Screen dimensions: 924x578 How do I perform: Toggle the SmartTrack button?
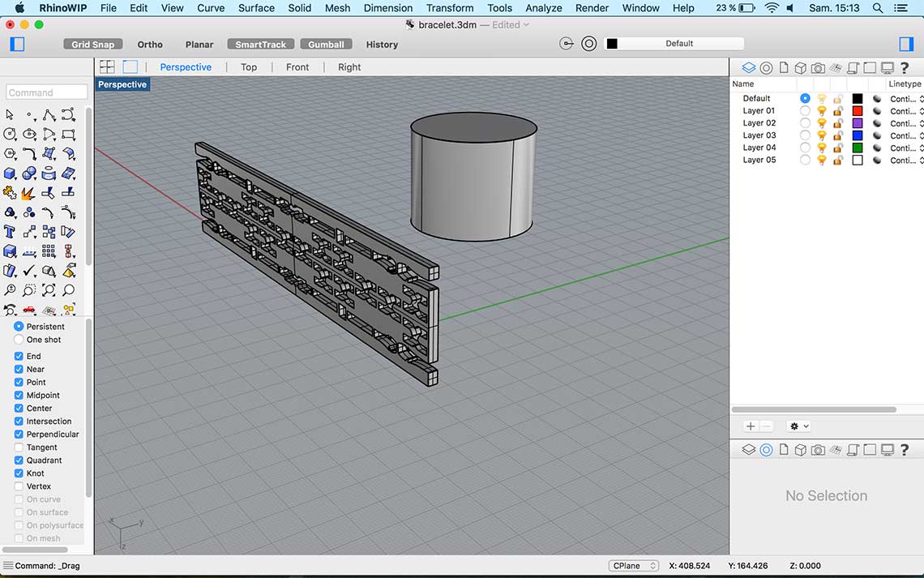coord(260,45)
